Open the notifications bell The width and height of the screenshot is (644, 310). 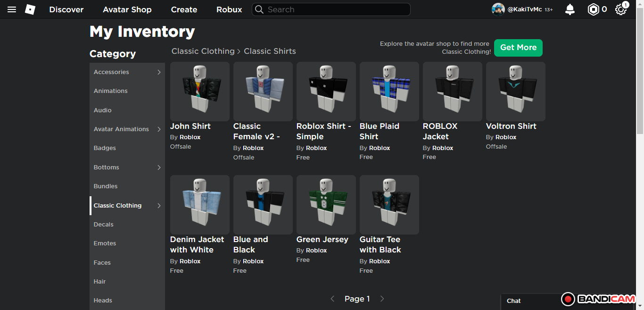(x=570, y=9)
